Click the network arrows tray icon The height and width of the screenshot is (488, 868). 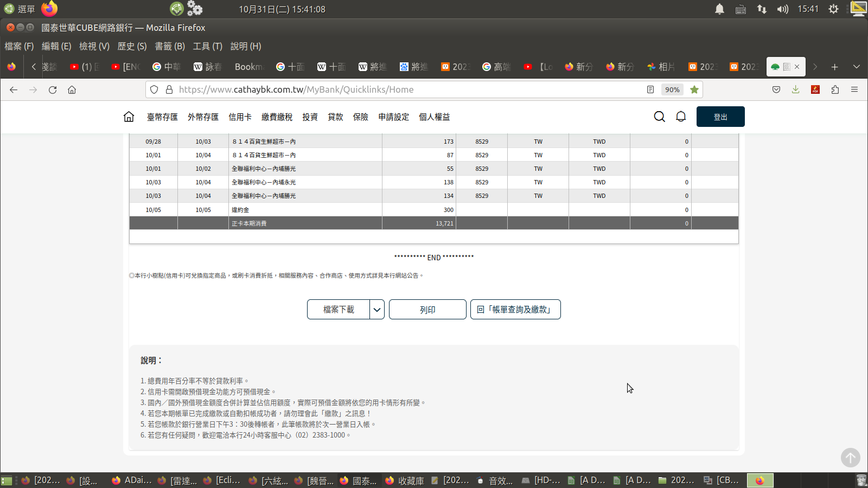tap(762, 9)
